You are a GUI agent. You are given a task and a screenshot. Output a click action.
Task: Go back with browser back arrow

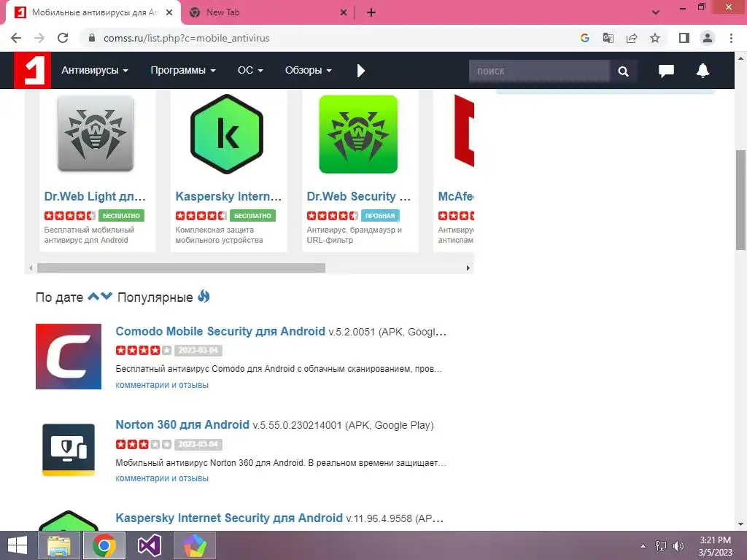[x=16, y=38]
